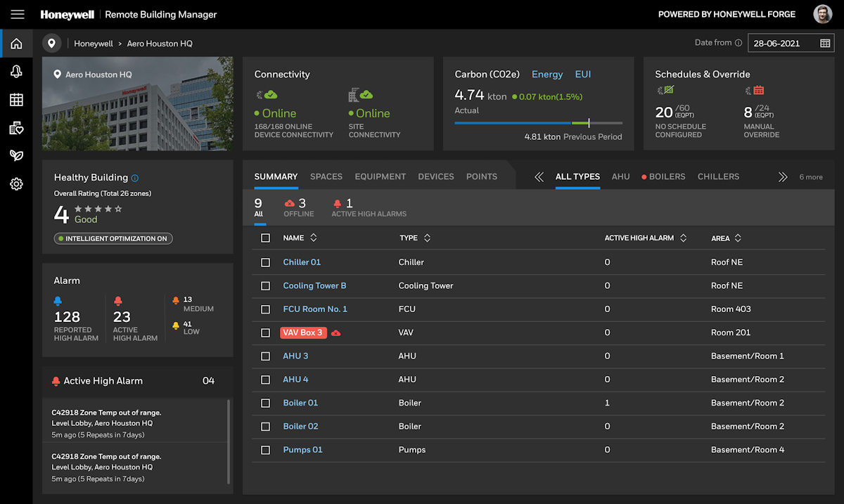The height and width of the screenshot is (504, 844).
Task: Click the location pin icon in breadcrumb
Action: coord(51,44)
